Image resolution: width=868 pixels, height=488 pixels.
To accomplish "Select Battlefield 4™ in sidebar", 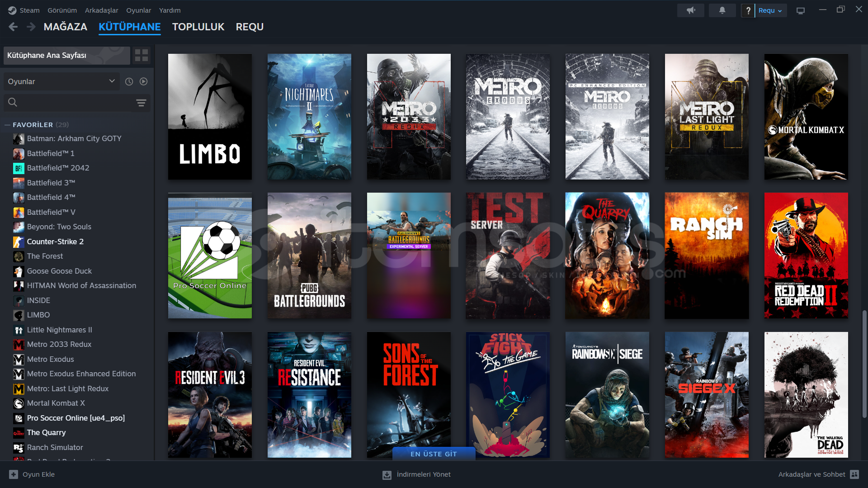I will click(51, 198).
